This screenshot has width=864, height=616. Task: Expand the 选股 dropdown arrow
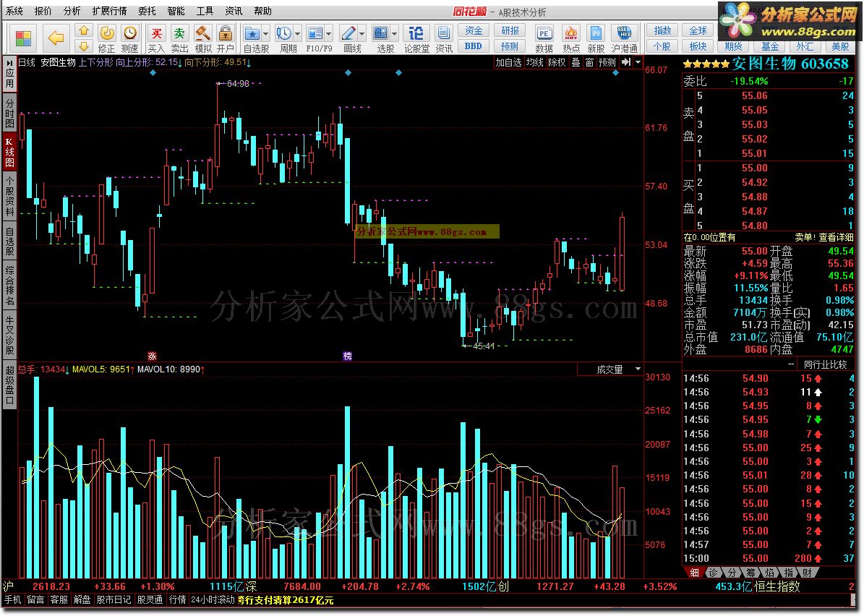pos(395,33)
